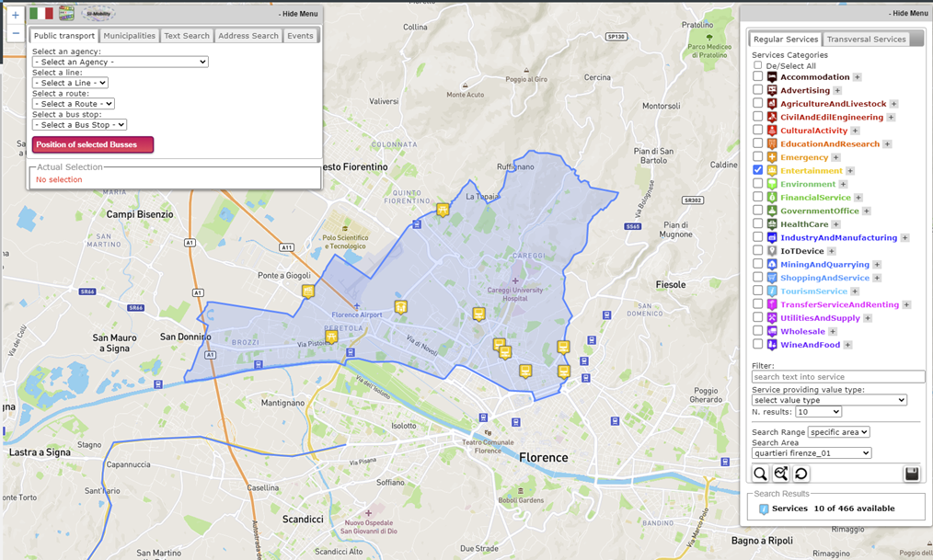Zoom in the map with plus button
The width and height of the screenshot is (933, 560).
pyautogui.click(x=15, y=16)
